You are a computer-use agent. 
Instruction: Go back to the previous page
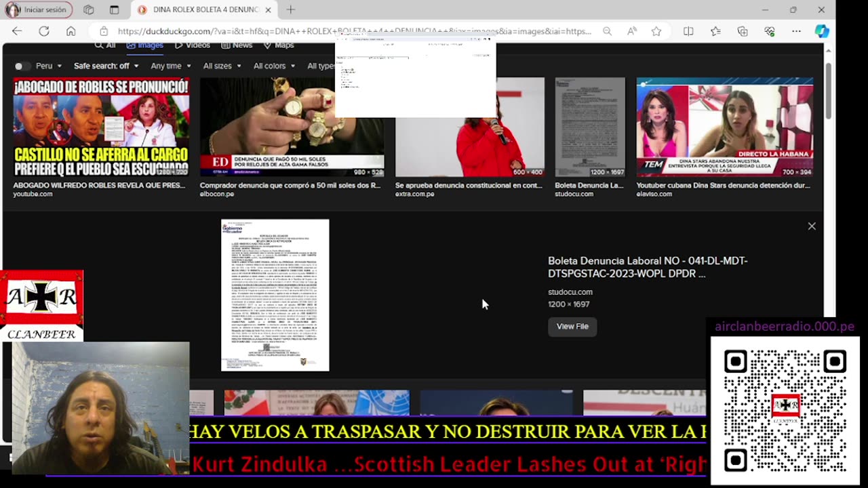point(17,31)
